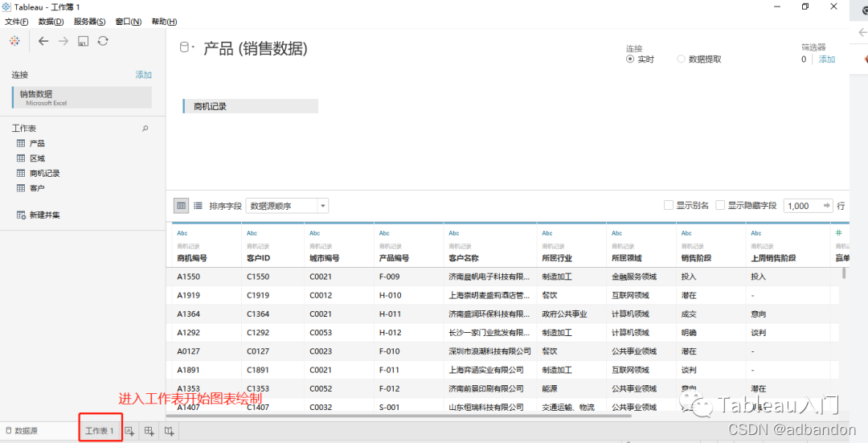
Task: Click the row count arrow beside 1,000
Action: [826, 206]
